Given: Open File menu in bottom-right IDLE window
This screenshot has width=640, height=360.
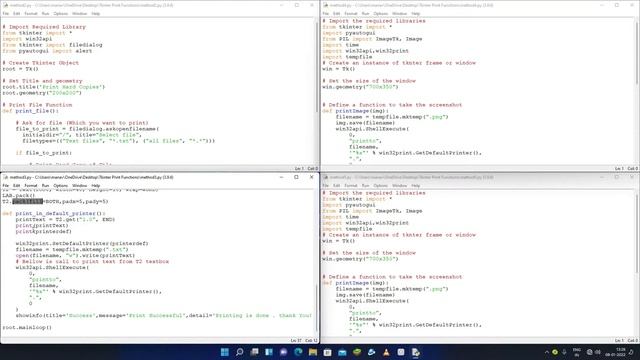Looking at the screenshot, I should coord(326,185).
